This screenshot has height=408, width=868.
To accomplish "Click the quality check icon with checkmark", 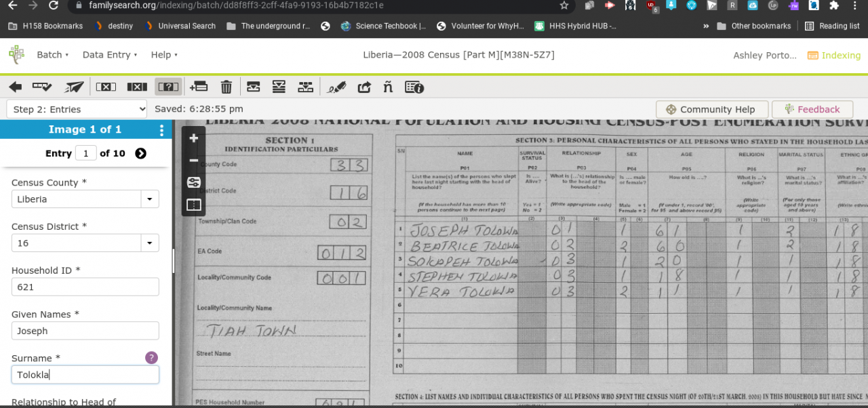I will [x=42, y=87].
